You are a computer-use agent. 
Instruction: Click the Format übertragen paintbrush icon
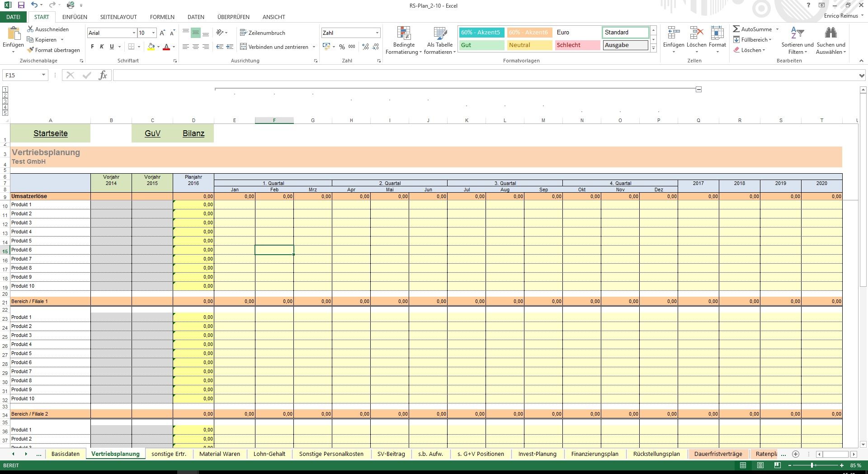[31, 50]
